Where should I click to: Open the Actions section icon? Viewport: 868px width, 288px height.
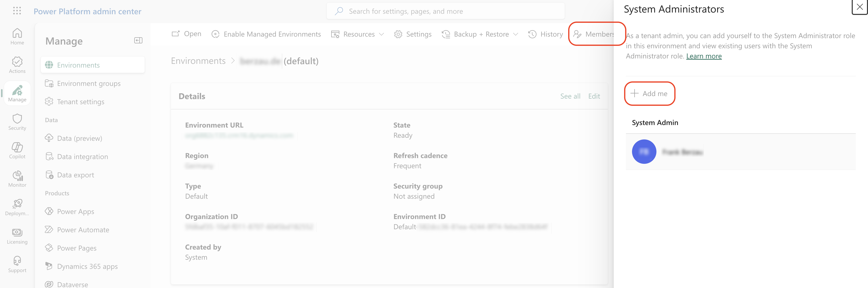pyautogui.click(x=17, y=65)
